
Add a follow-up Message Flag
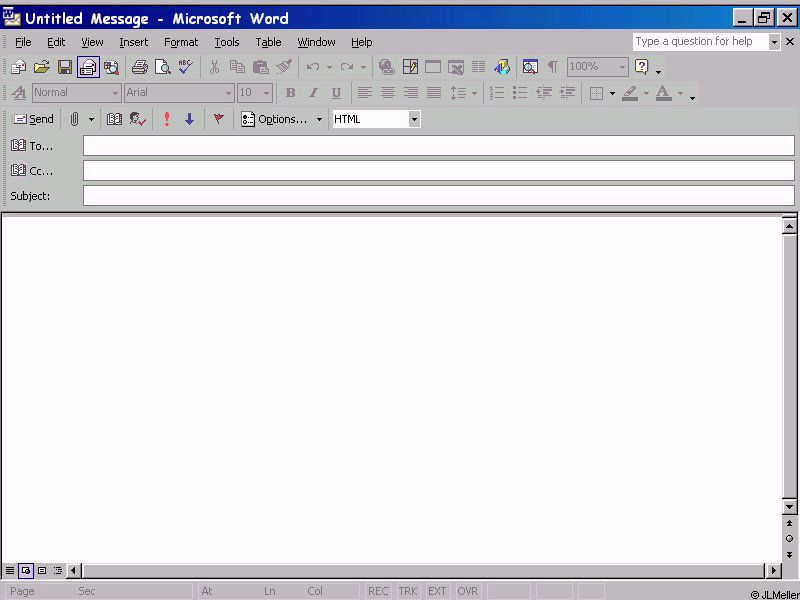(218, 119)
